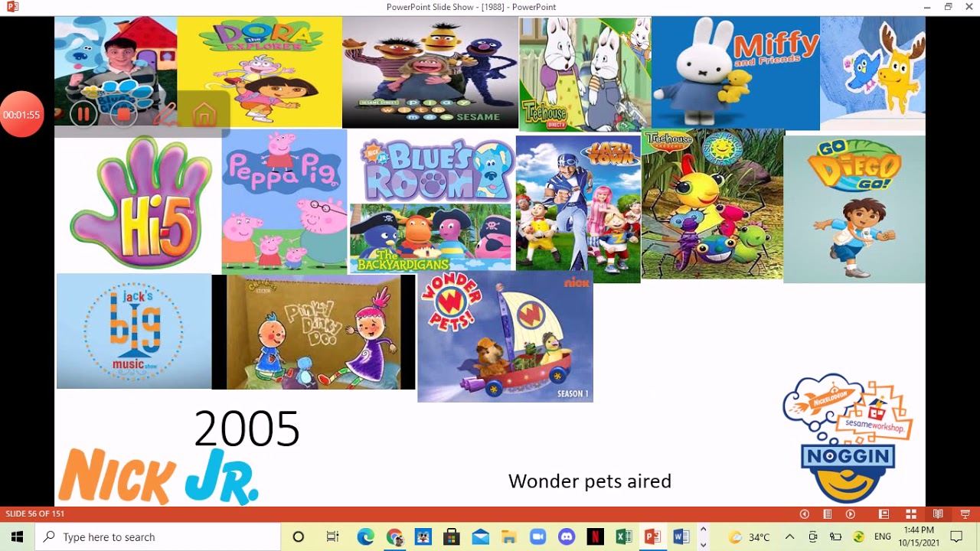Click the Peppa Pig picture

pyautogui.click(x=284, y=201)
